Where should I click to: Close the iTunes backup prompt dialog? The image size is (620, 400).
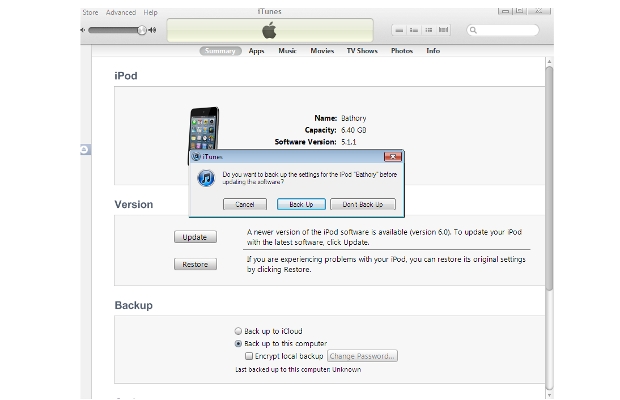393,157
